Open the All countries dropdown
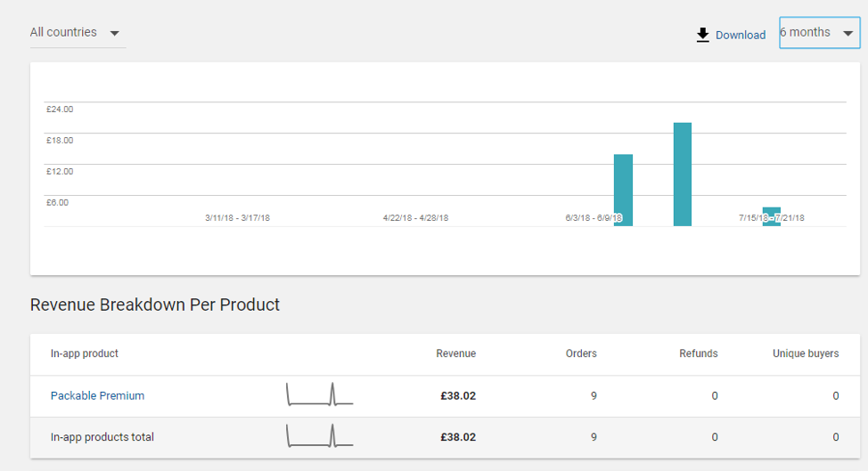 (x=78, y=33)
